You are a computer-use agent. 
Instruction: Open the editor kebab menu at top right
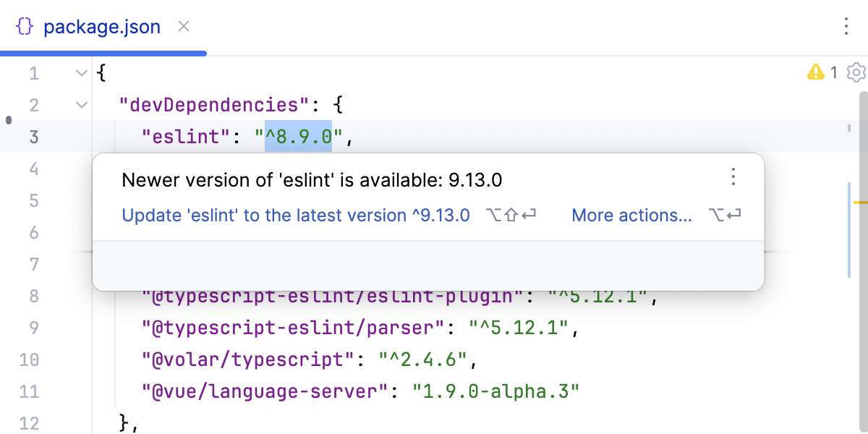click(846, 26)
